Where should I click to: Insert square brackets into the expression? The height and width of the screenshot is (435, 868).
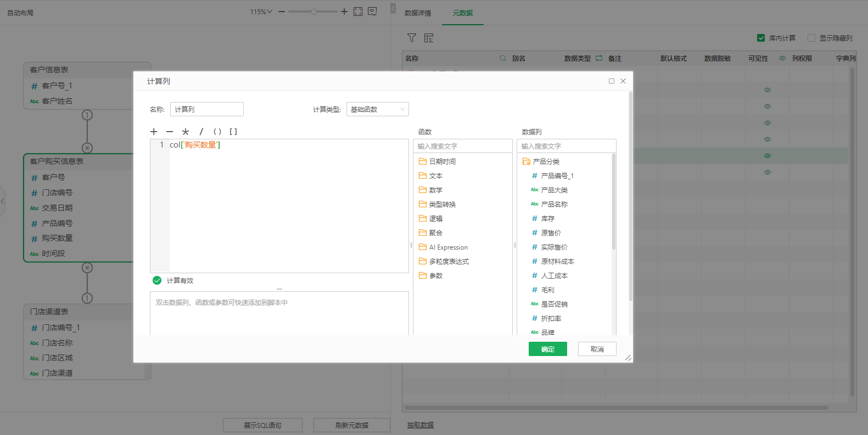pos(233,132)
